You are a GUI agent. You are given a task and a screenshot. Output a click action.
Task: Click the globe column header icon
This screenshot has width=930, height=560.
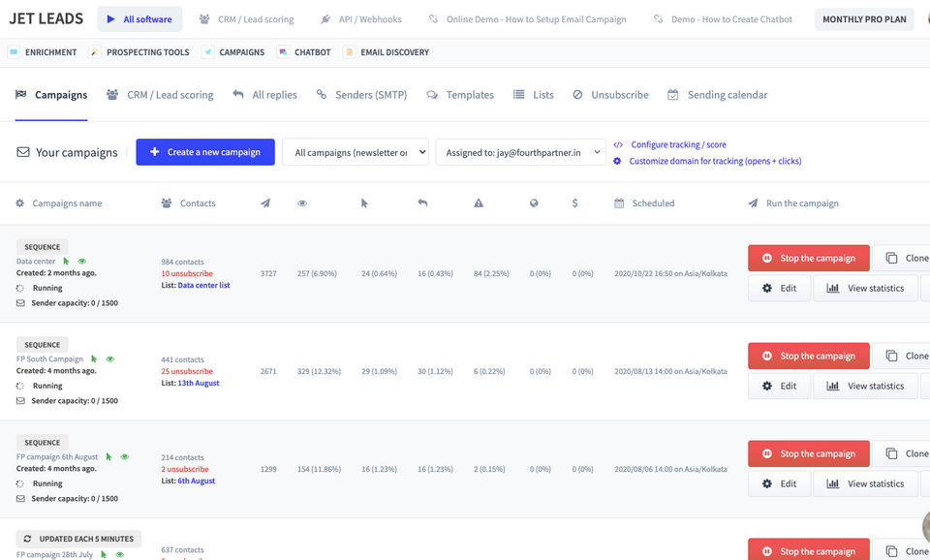point(534,203)
